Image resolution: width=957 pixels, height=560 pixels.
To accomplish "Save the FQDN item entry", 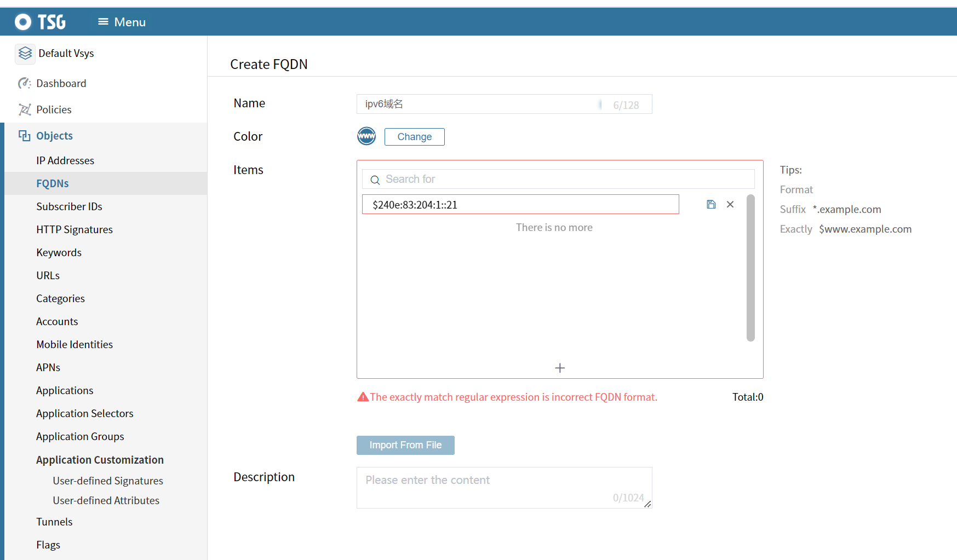I will [711, 204].
